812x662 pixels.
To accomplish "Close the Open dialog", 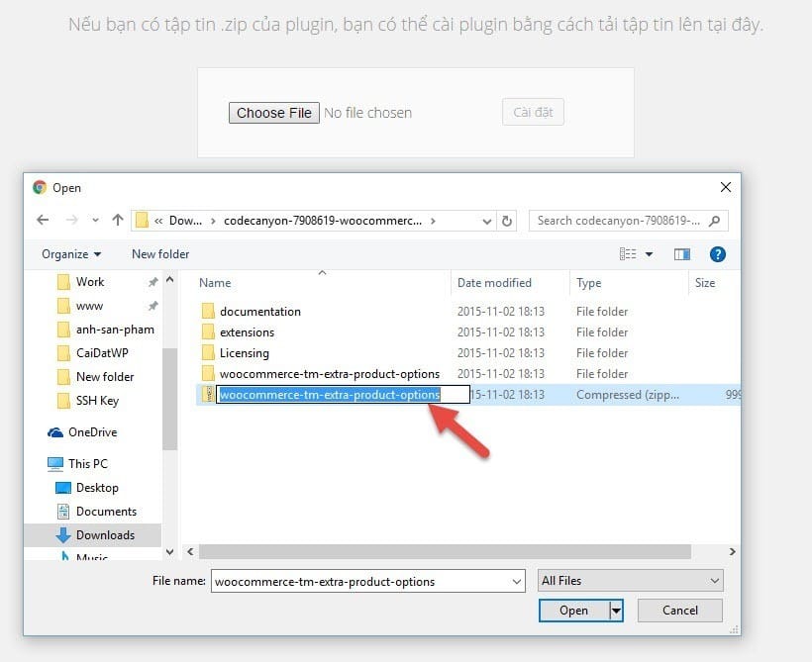I will tap(726, 187).
